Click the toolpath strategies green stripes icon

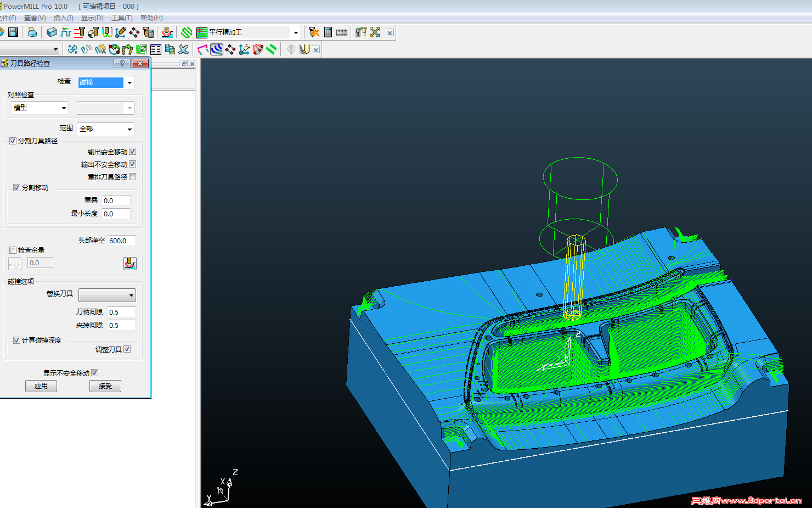point(187,32)
